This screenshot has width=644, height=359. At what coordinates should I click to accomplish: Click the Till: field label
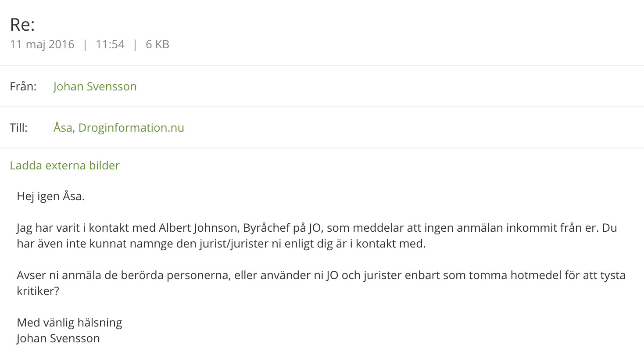point(18,128)
